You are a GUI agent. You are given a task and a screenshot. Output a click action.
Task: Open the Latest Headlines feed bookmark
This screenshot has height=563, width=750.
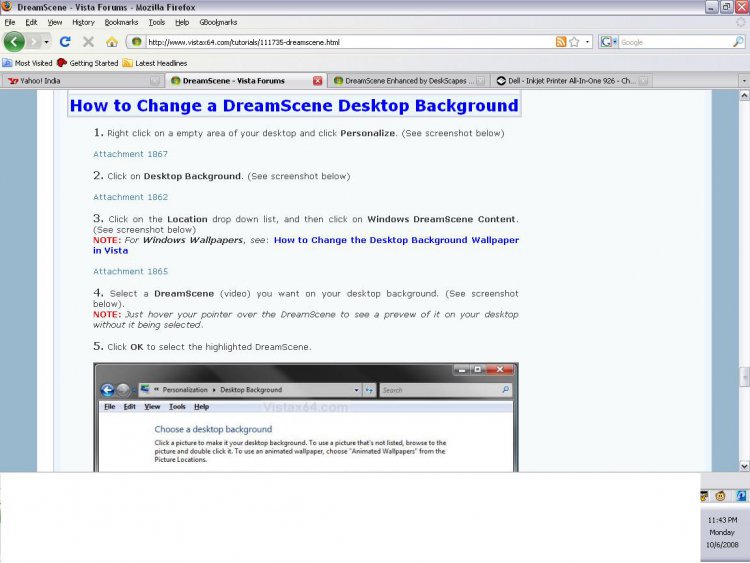click(x=154, y=63)
